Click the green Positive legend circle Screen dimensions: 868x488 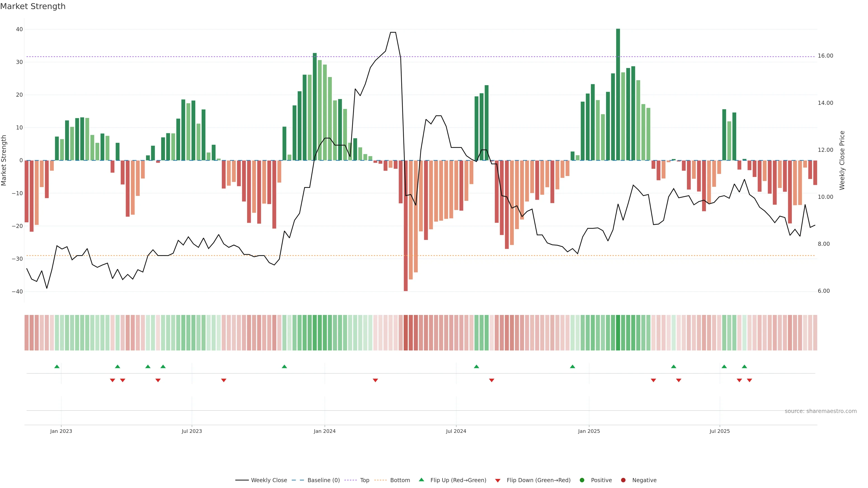pos(582,480)
